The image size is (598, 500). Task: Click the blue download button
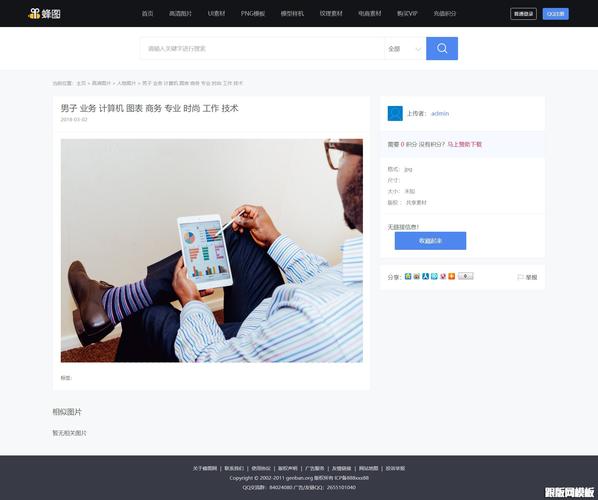click(430, 241)
